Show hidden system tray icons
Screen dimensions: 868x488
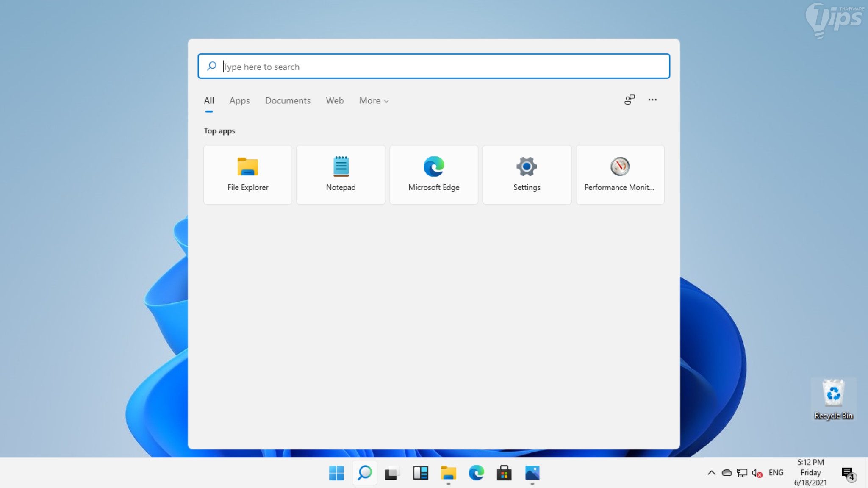coord(711,473)
